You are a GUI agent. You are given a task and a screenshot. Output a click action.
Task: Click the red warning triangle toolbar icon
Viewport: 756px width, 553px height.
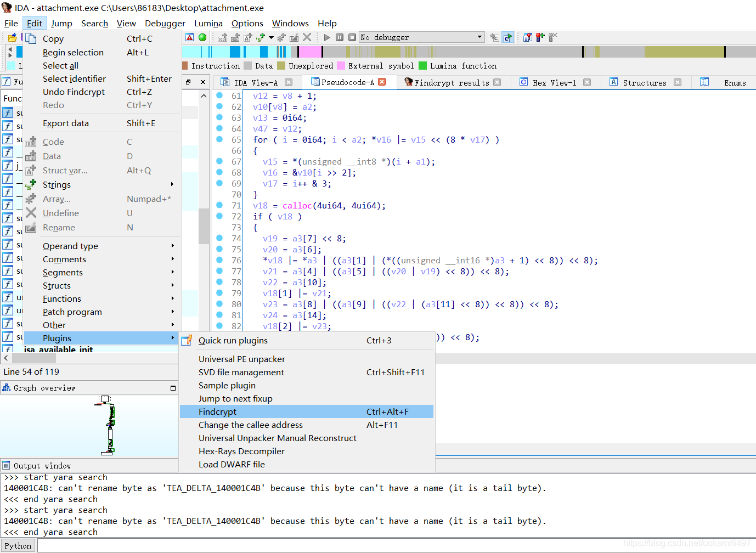(x=190, y=37)
